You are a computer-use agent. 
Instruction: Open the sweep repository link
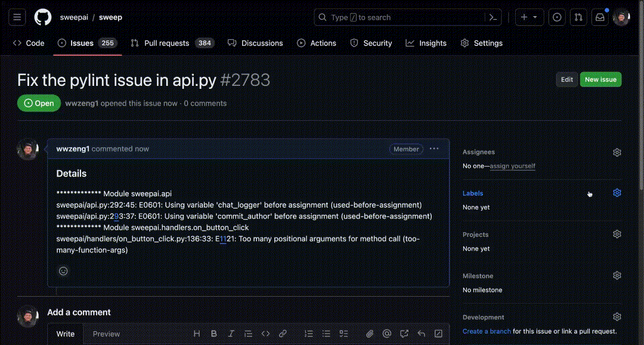tap(110, 17)
